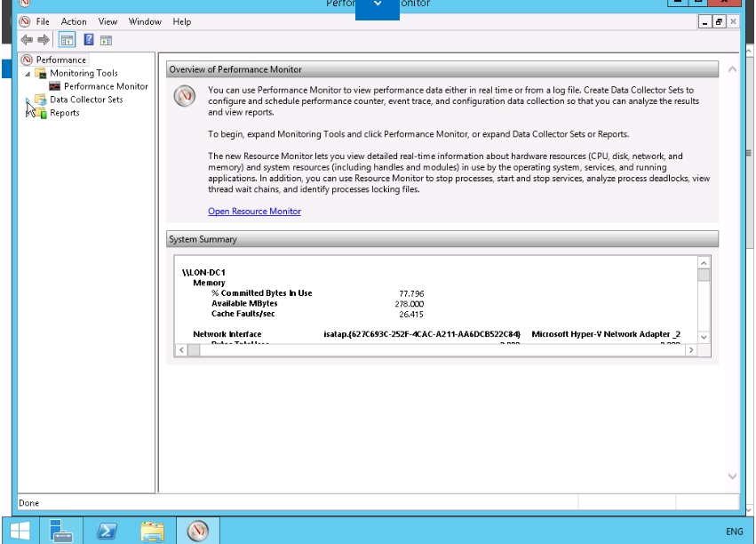Click the Cache Faults/sec counter
Screen dimensions: 756x544
point(243,314)
